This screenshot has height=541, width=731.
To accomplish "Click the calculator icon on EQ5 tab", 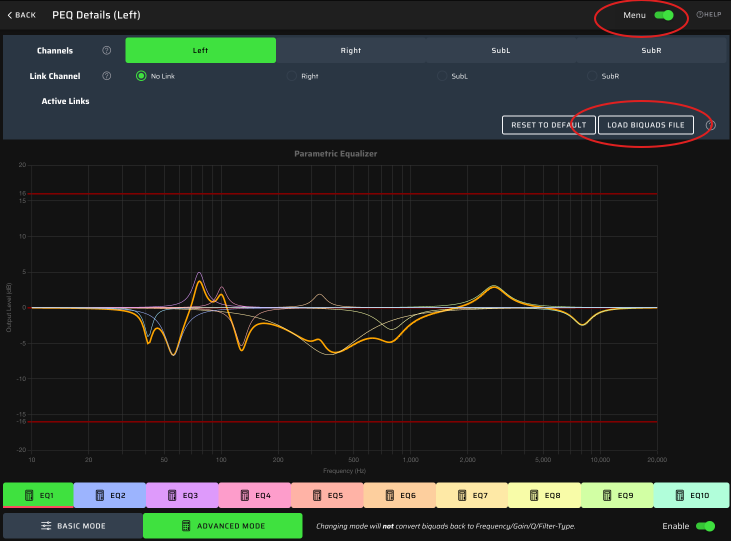I will pyautogui.click(x=317, y=495).
